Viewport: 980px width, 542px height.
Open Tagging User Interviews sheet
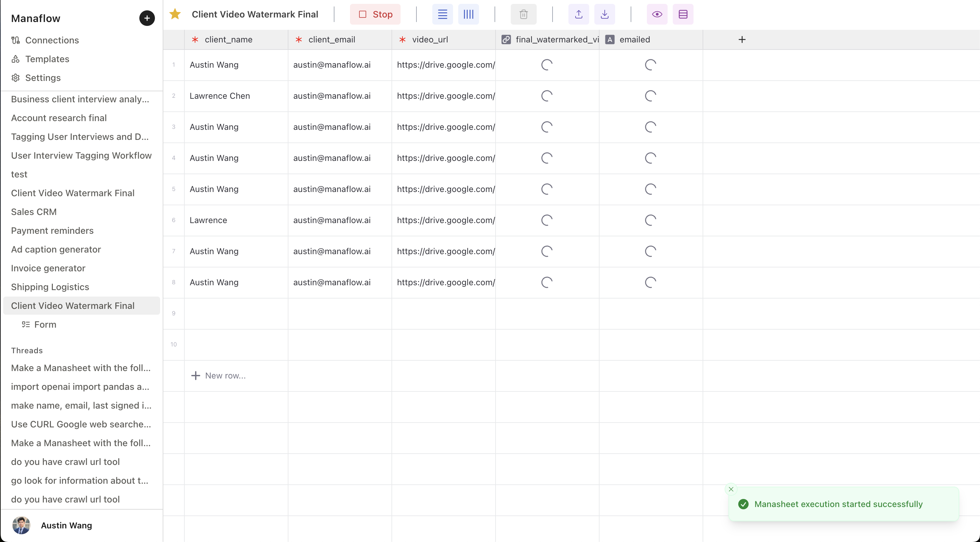81,136
